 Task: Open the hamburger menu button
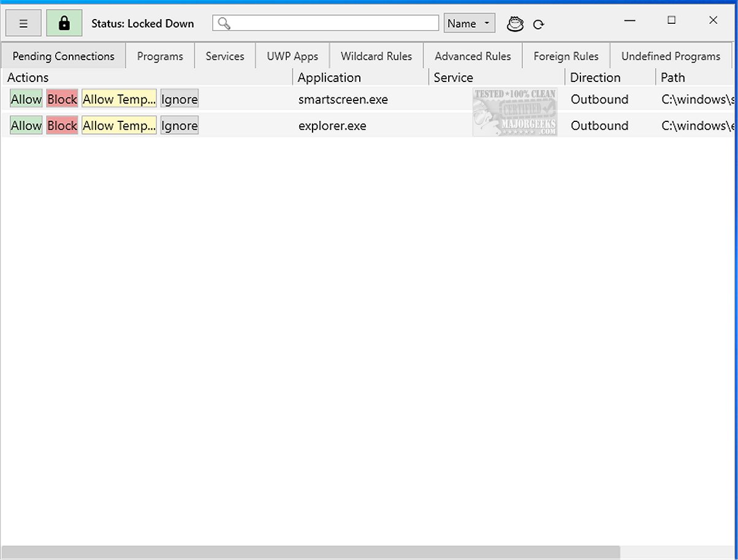click(x=23, y=23)
